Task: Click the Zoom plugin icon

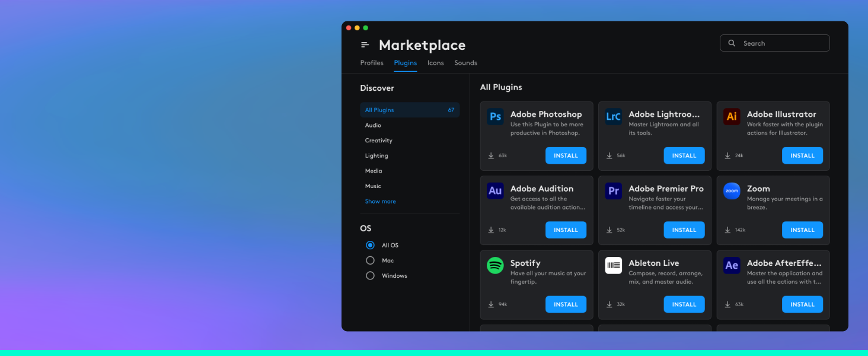Action: click(x=732, y=191)
